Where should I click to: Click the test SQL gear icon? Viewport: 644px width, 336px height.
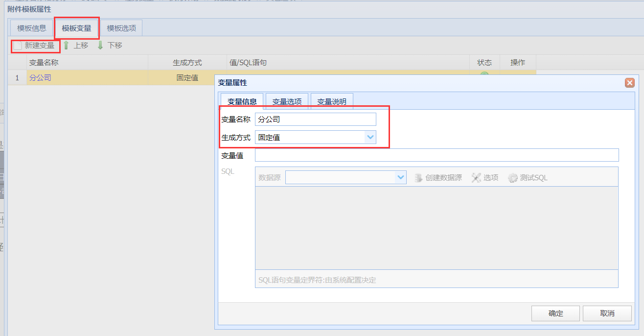coord(513,178)
